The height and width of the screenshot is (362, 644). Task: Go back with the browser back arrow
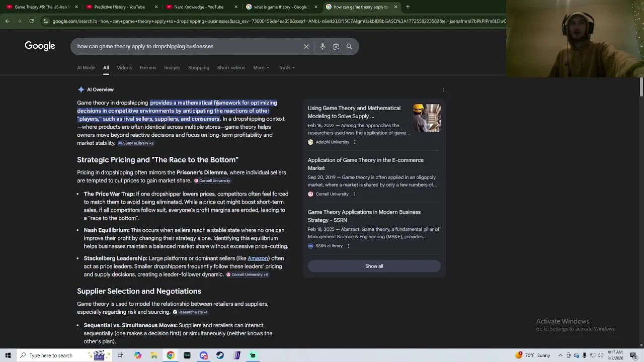point(8,21)
